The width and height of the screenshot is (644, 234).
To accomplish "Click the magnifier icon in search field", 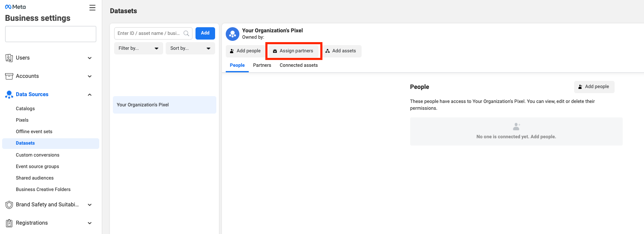I will tap(186, 33).
